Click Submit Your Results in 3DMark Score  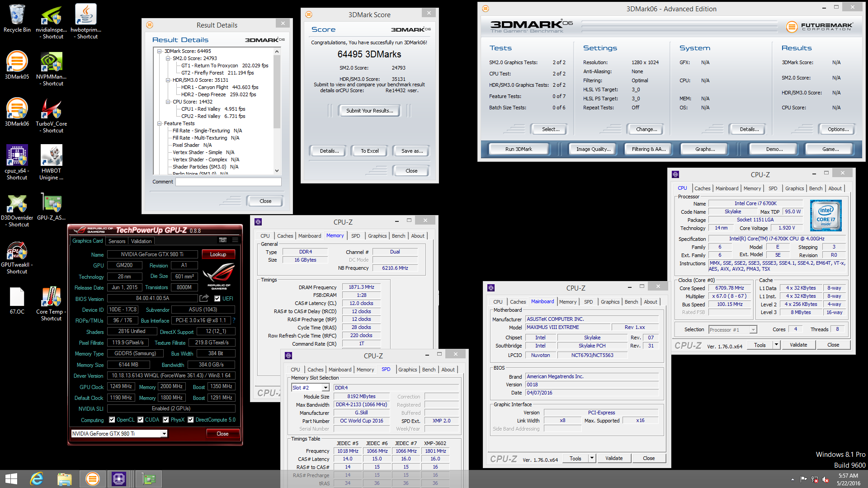point(369,111)
